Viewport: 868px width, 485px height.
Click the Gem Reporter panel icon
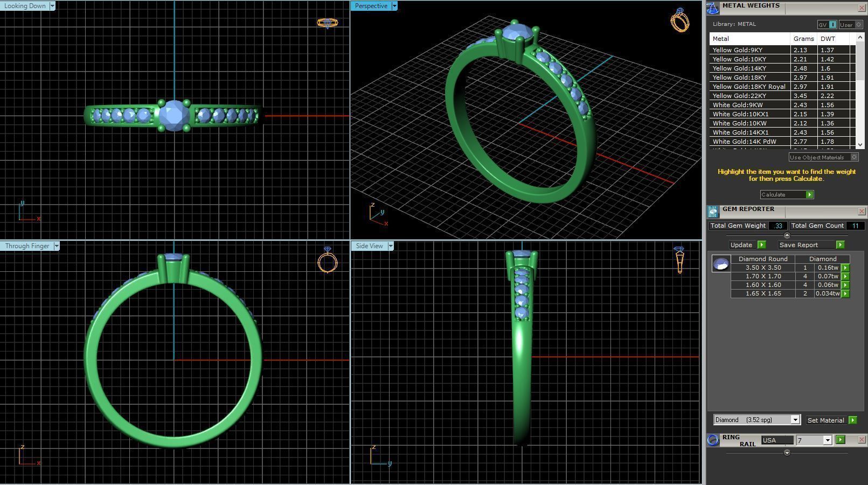click(713, 212)
